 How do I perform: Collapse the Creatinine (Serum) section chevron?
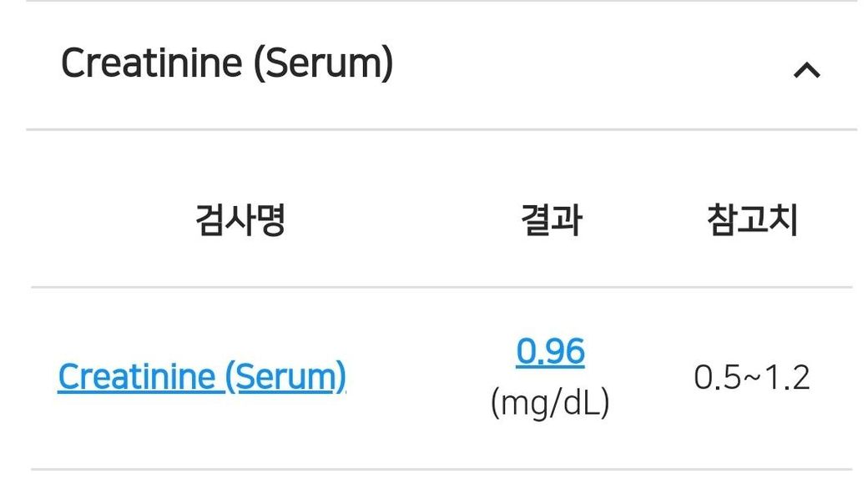(806, 71)
